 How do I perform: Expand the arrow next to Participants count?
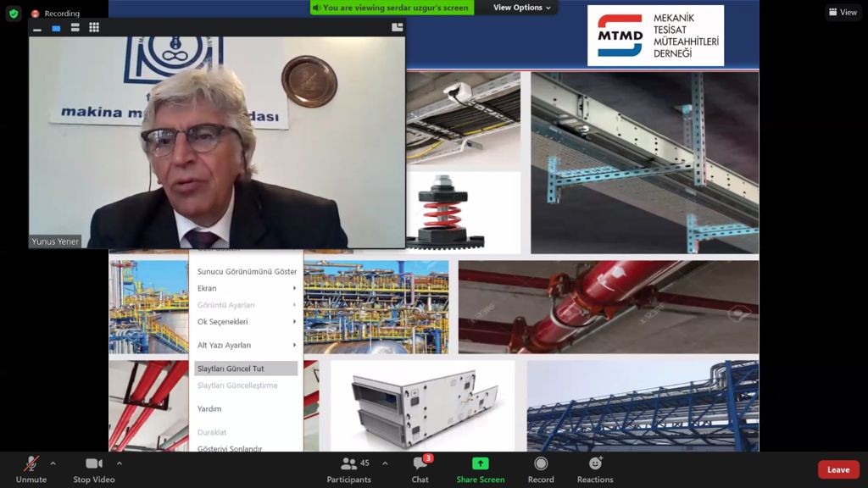(385, 463)
